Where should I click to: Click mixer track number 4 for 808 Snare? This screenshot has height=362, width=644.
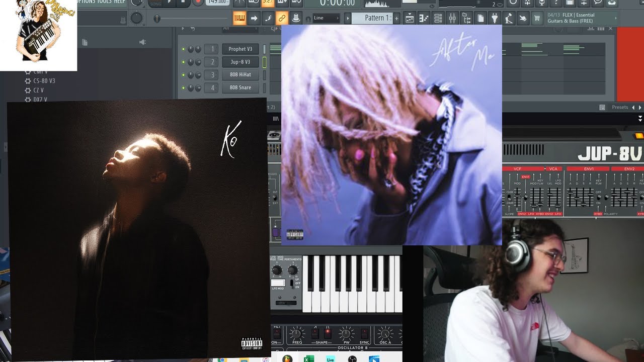coord(212,87)
